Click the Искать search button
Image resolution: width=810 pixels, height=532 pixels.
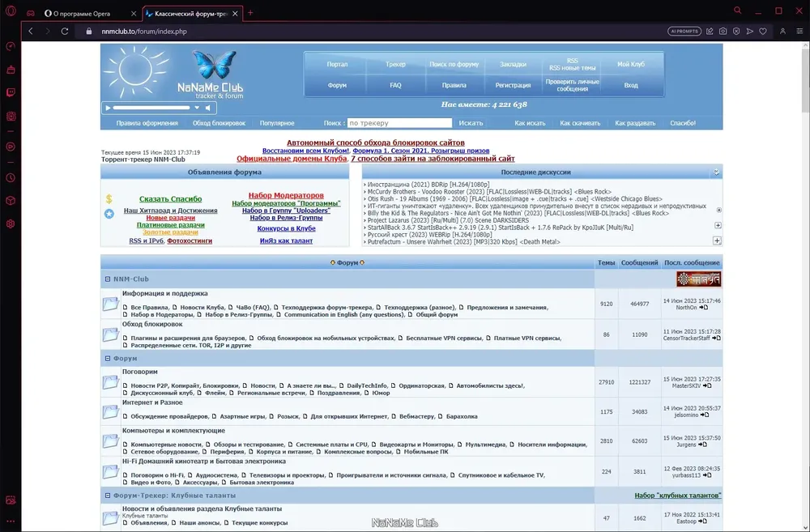(471, 123)
